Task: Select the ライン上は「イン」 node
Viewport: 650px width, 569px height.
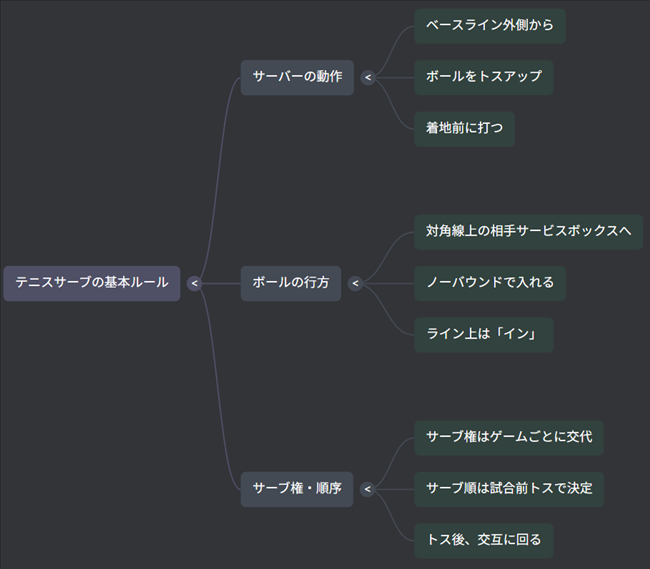Action: point(483,335)
